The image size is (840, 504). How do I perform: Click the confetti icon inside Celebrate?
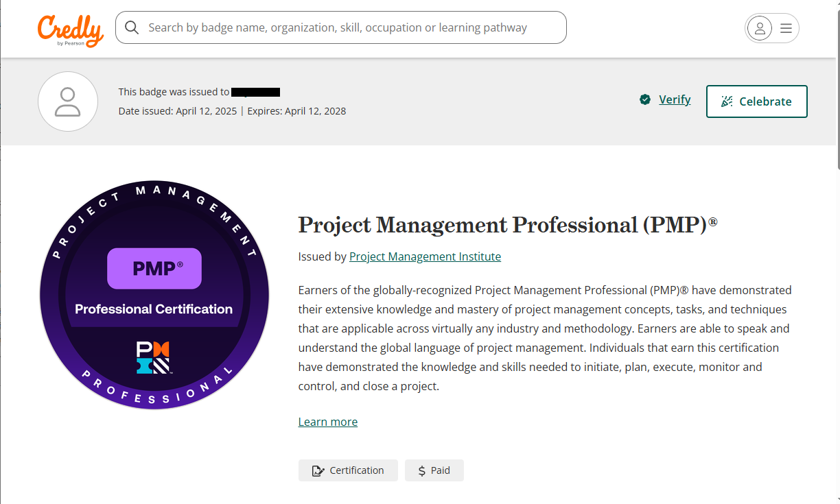[727, 101]
